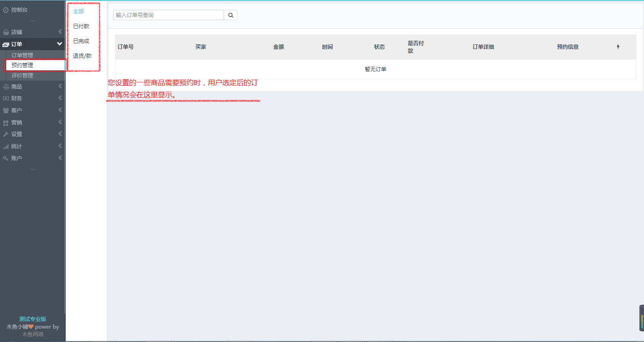
Task: Switch to 已付款 orders tab
Action: coord(81,26)
